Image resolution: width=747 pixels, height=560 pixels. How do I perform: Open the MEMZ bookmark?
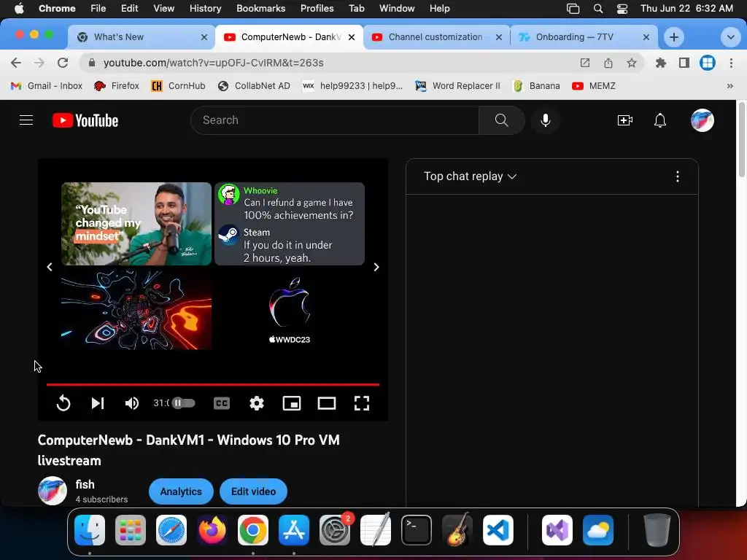coord(594,86)
